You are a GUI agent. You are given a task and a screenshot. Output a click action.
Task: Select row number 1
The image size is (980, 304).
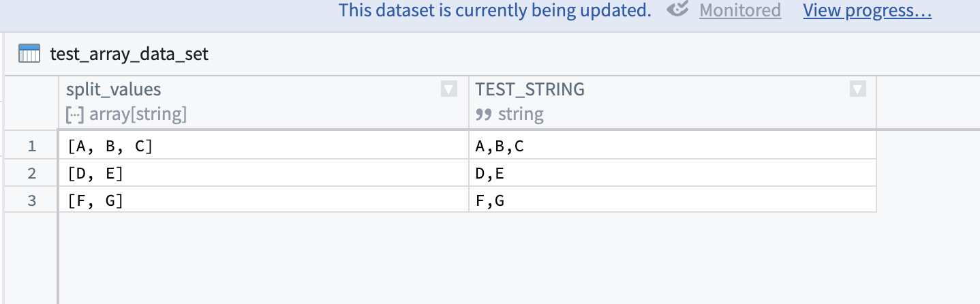coord(31,146)
